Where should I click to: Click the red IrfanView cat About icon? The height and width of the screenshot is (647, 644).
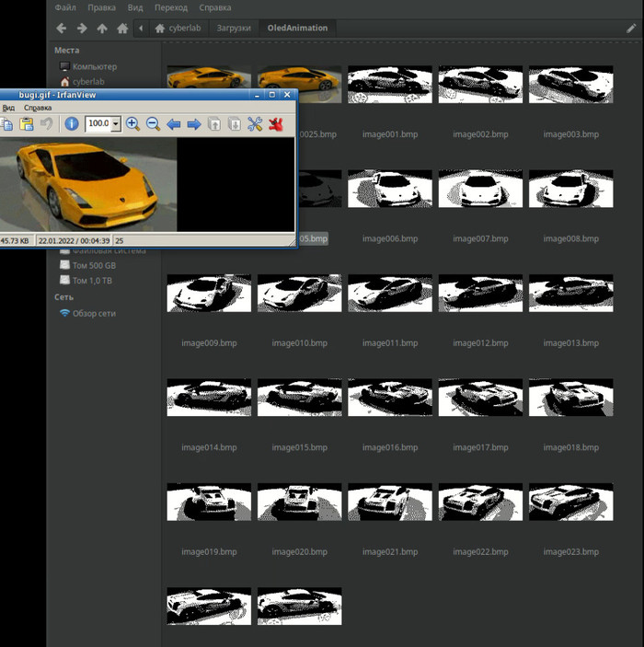tap(276, 124)
